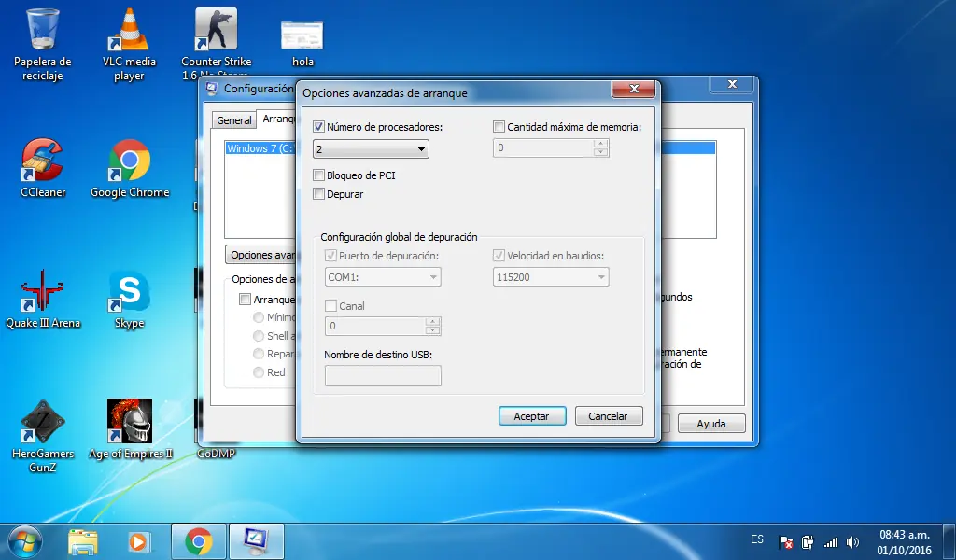
Task: Select the Age of Empires II shortcut
Action: click(x=130, y=429)
